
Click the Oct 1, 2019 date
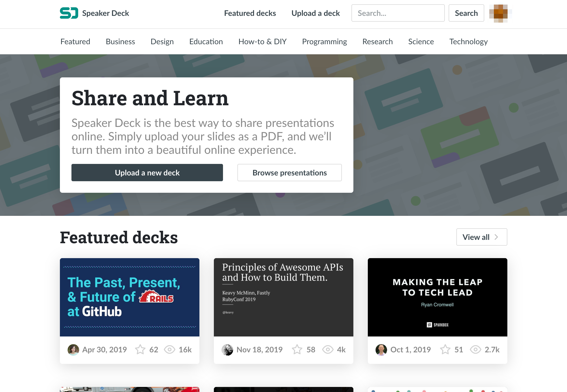tap(411, 349)
